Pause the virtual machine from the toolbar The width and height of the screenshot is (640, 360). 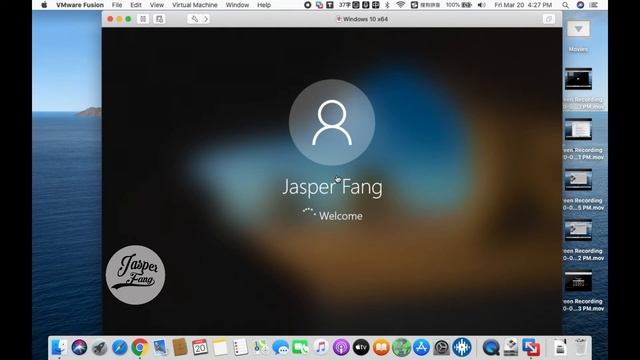[x=143, y=19]
